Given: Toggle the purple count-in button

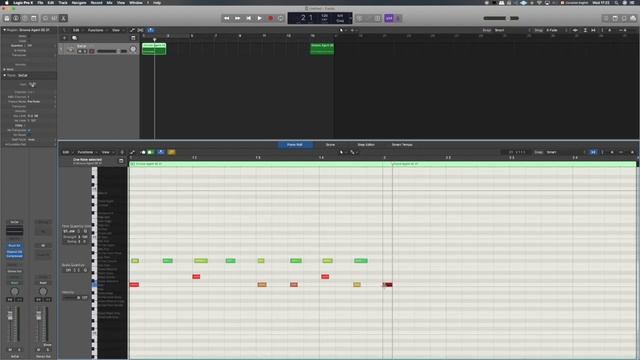Looking at the screenshot, I should 389,18.
